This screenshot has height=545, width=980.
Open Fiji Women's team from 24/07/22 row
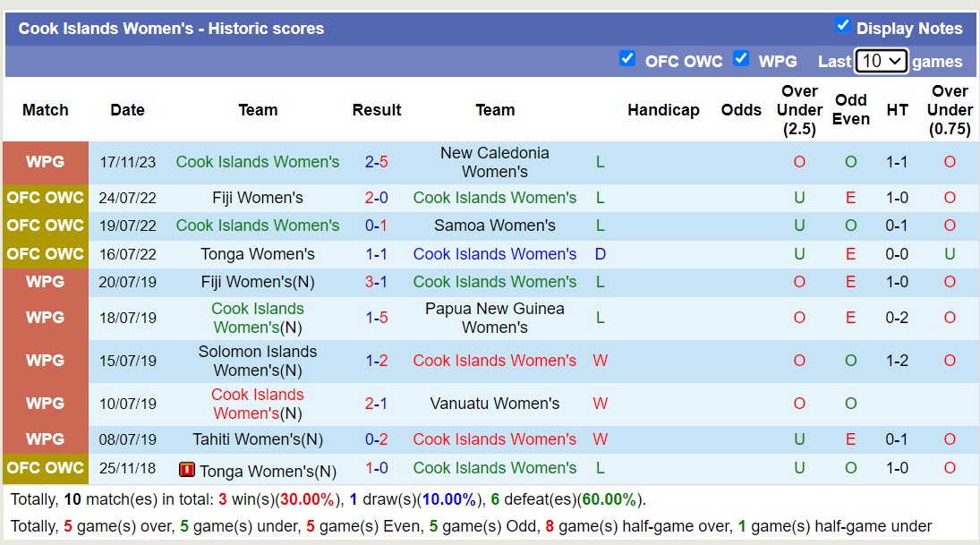(258, 198)
